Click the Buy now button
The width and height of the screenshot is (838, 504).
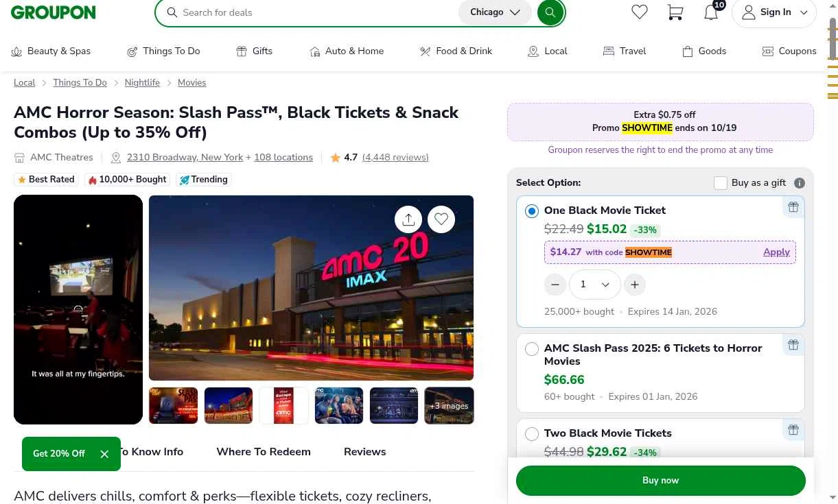click(x=660, y=481)
